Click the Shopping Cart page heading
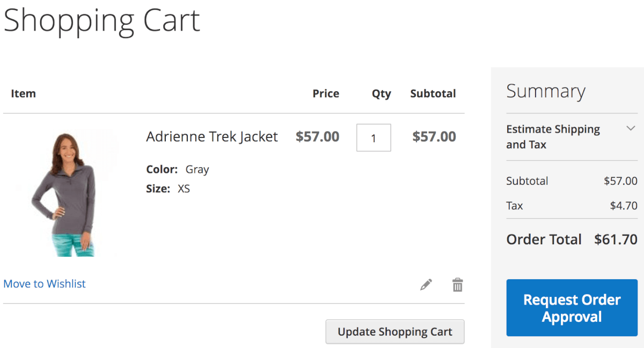The image size is (644, 348). (102, 20)
